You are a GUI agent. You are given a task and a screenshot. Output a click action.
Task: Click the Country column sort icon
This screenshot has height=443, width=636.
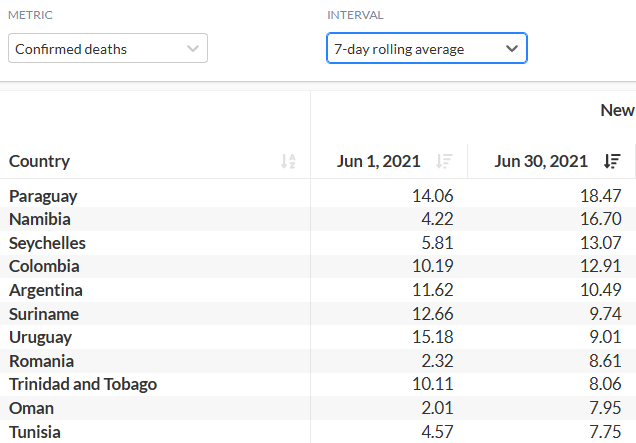[288, 161]
